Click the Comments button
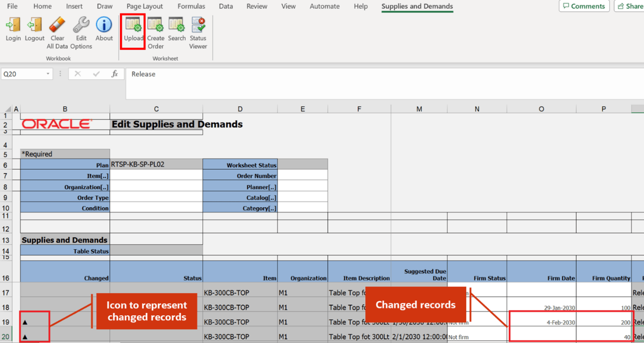 584,6
